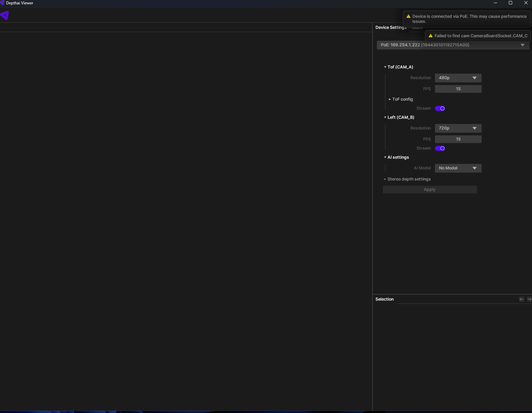Viewport: 532px width, 413px height.
Task: Click the Depthai logo icon
Action: point(5,15)
